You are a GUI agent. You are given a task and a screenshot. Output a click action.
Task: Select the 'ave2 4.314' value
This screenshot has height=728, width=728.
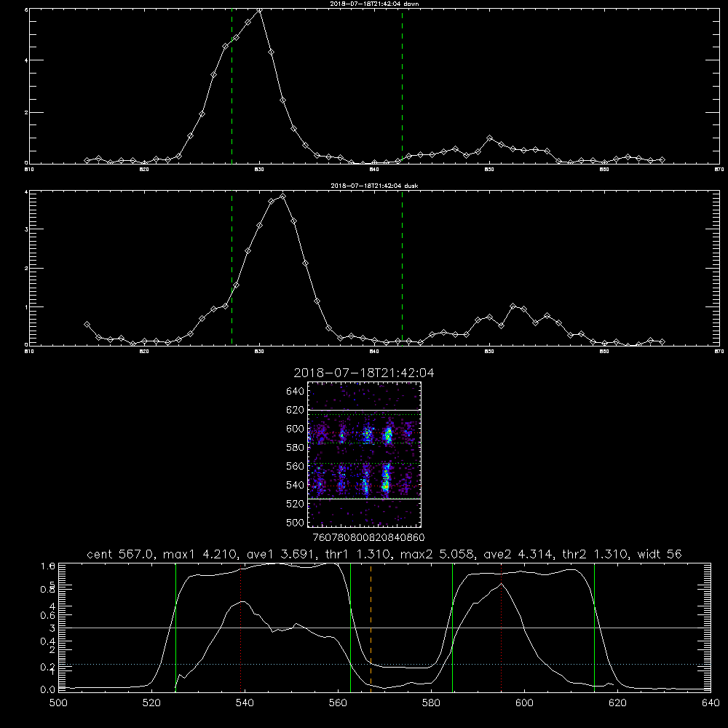pos(518,554)
